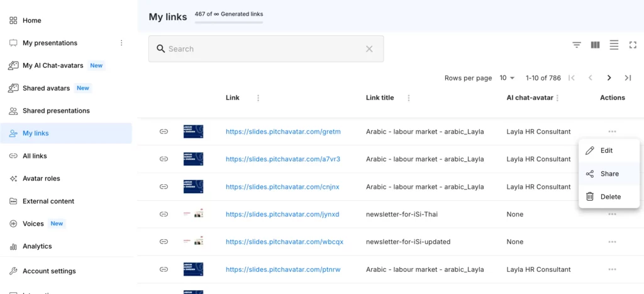Click into the Search input field
Viewport: 644px width, 294px height.
[x=264, y=49]
